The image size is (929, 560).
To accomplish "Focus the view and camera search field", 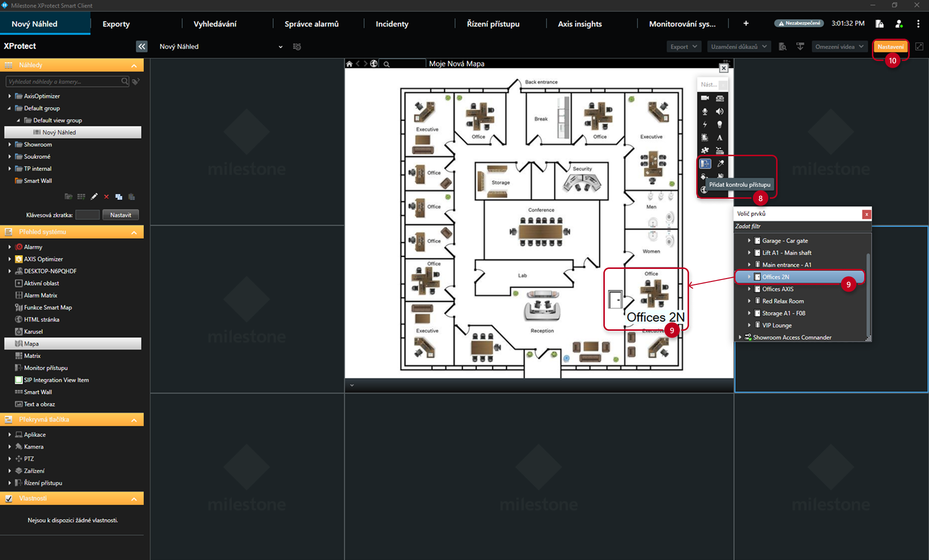I will (x=67, y=81).
